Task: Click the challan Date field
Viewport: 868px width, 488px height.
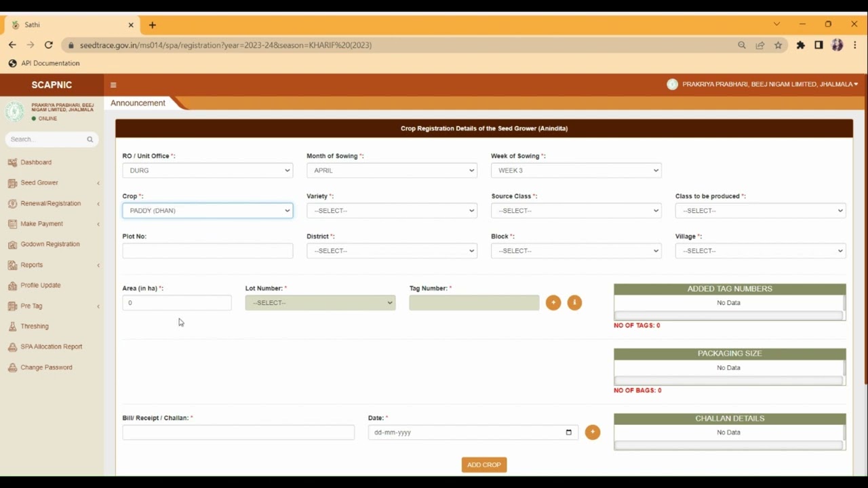Action: coord(473,432)
